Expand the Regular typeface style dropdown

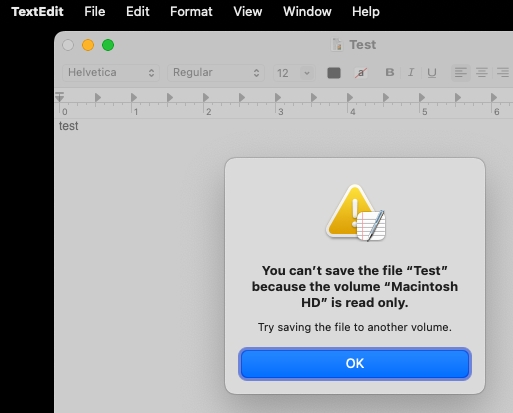[216, 73]
